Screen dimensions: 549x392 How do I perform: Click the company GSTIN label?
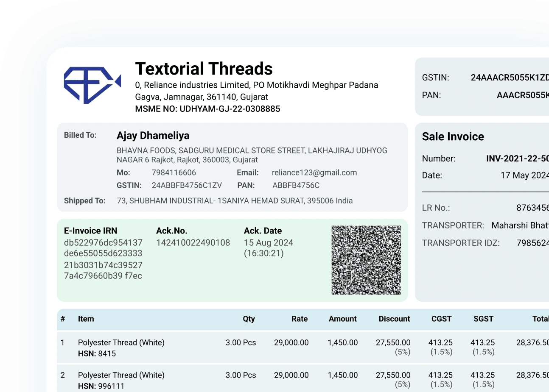435,78
